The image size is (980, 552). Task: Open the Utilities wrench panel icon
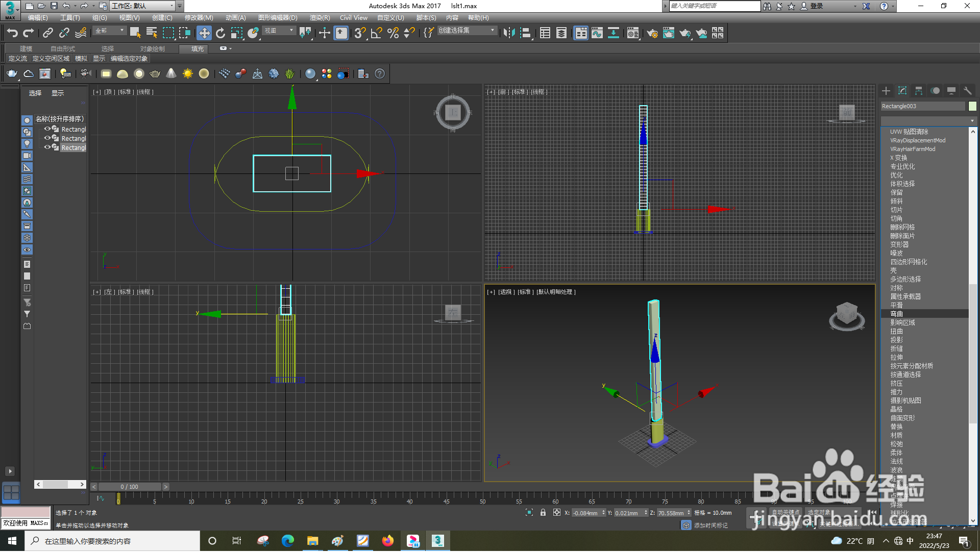[x=967, y=91]
